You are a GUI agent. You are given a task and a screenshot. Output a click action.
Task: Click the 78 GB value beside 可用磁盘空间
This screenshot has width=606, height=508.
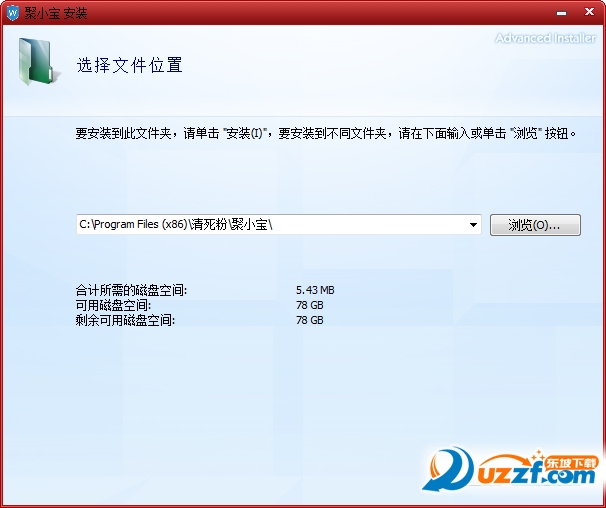310,305
